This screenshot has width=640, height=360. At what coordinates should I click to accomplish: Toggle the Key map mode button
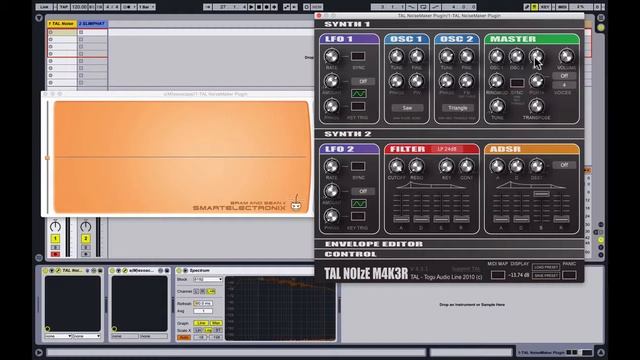tap(545, 7)
